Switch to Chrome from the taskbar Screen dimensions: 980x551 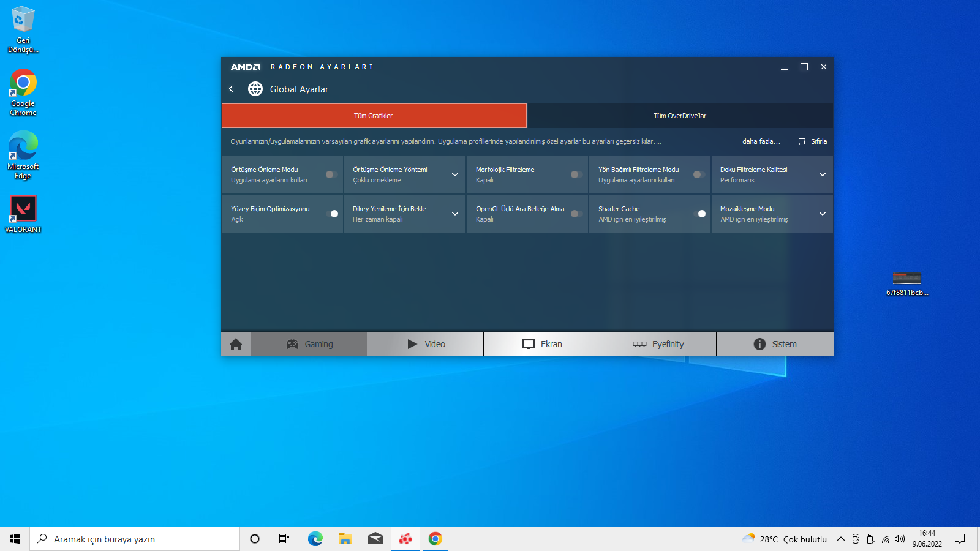[435, 539]
